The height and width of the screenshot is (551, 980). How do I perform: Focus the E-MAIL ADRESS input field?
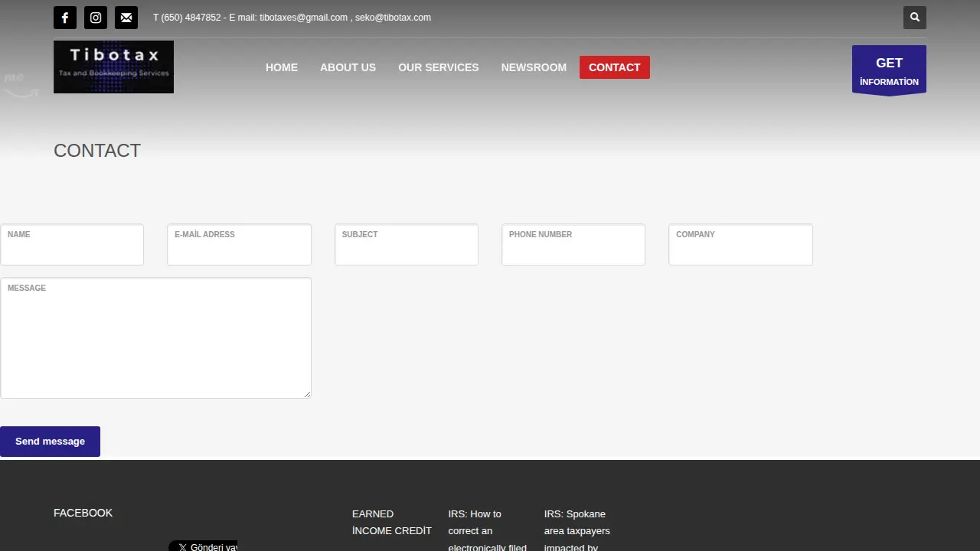239,245
